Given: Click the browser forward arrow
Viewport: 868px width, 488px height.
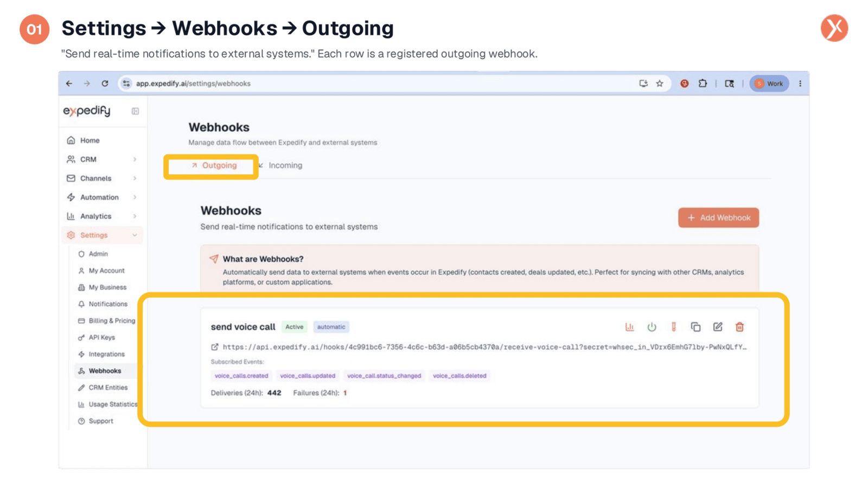Looking at the screenshot, I should click(87, 84).
